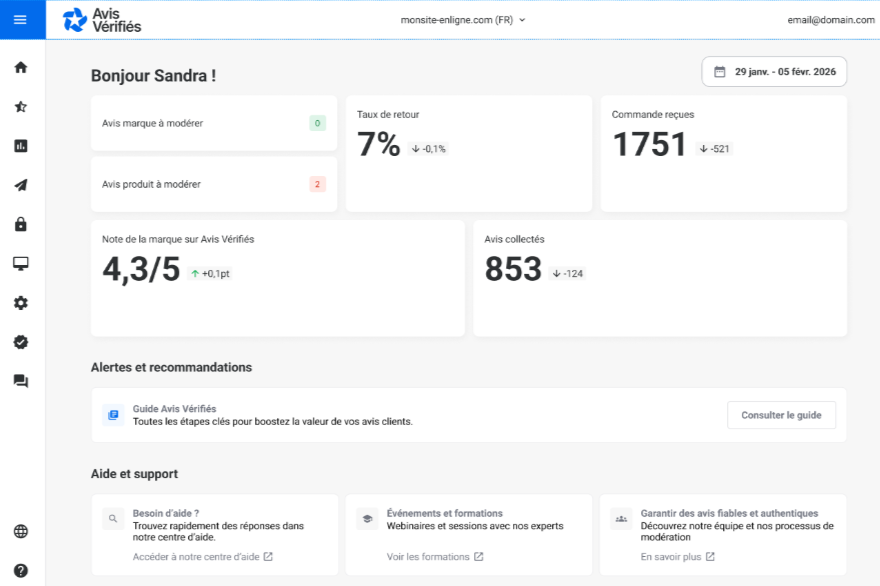Open the help question mark icon
880x586 pixels.
[20, 571]
